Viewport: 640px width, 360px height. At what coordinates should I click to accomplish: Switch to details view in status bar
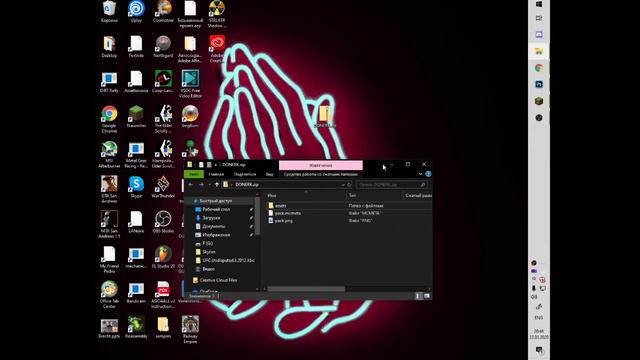pos(418,296)
